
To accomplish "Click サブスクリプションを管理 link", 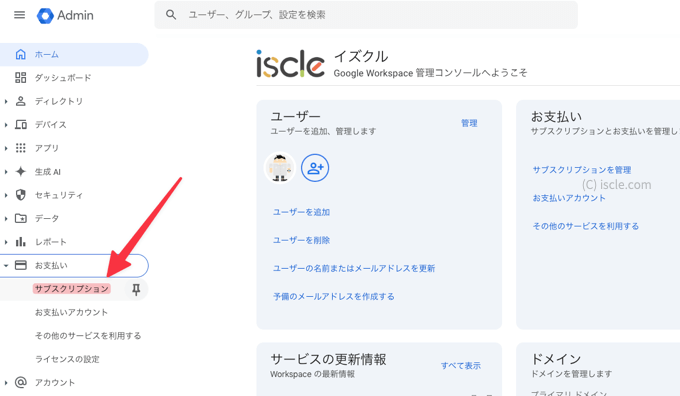I will [x=582, y=170].
